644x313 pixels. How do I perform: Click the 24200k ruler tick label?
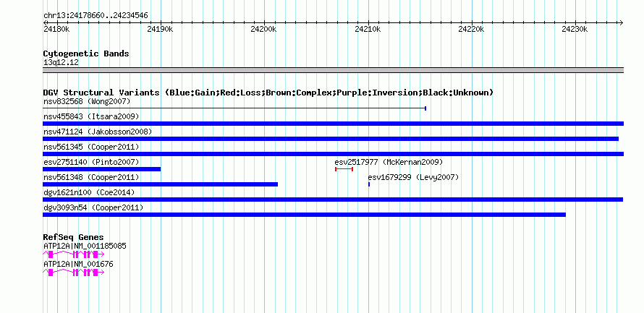click(263, 30)
